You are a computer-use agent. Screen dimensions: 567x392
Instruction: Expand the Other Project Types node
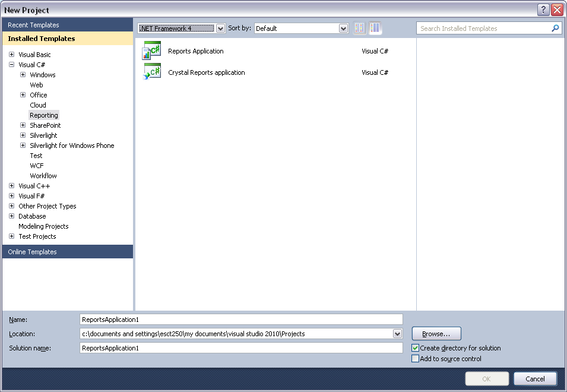[11, 206]
